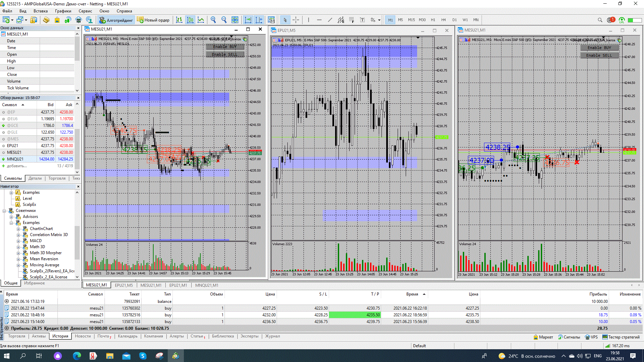Select the arrow cursor tool
644x362 pixels.
(x=285, y=20)
